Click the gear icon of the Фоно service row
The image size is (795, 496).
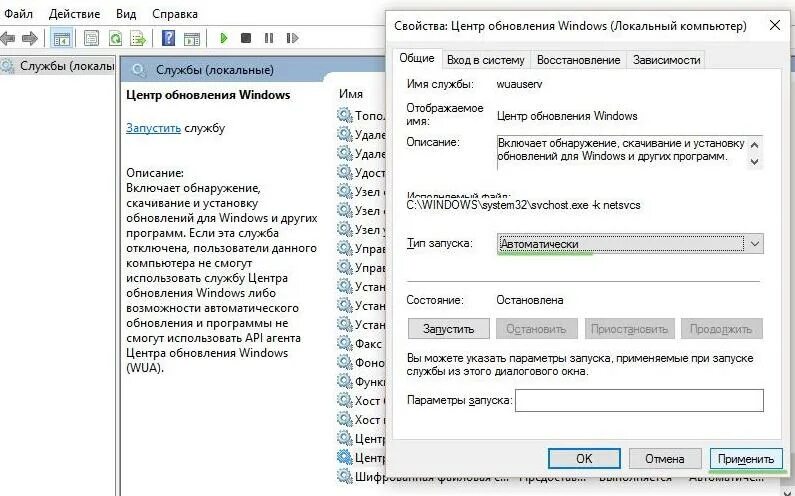click(345, 362)
